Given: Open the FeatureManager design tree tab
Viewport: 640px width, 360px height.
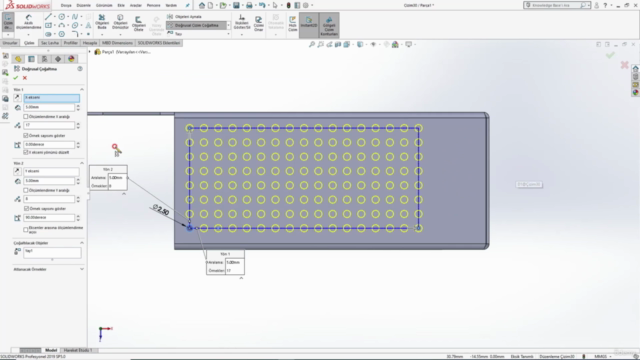Looking at the screenshot, I should [x=18, y=59].
